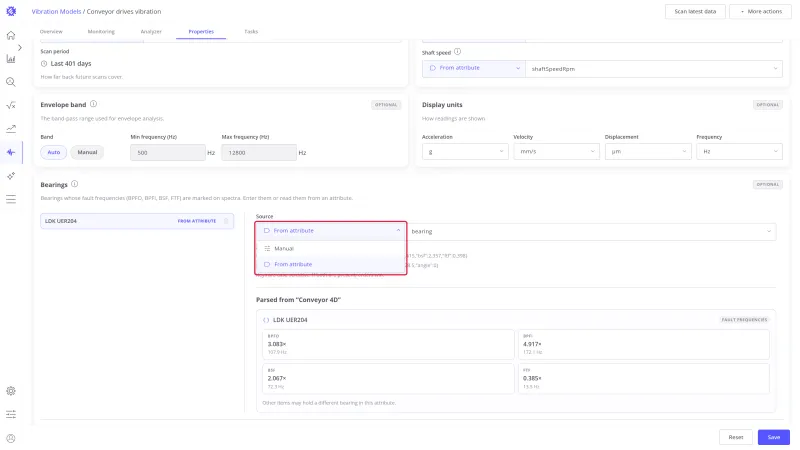Open the Frequency units dropdown
The height and width of the screenshot is (450, 800).
click(x=739, y=152)
